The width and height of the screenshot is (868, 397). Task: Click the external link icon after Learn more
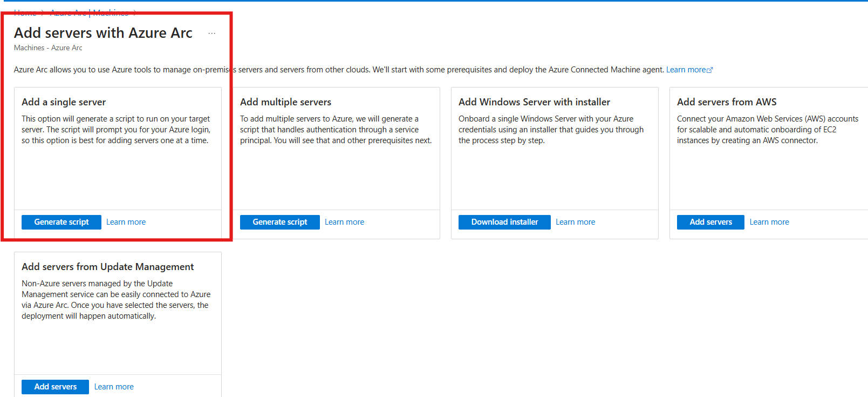click(x=710, y=70)
